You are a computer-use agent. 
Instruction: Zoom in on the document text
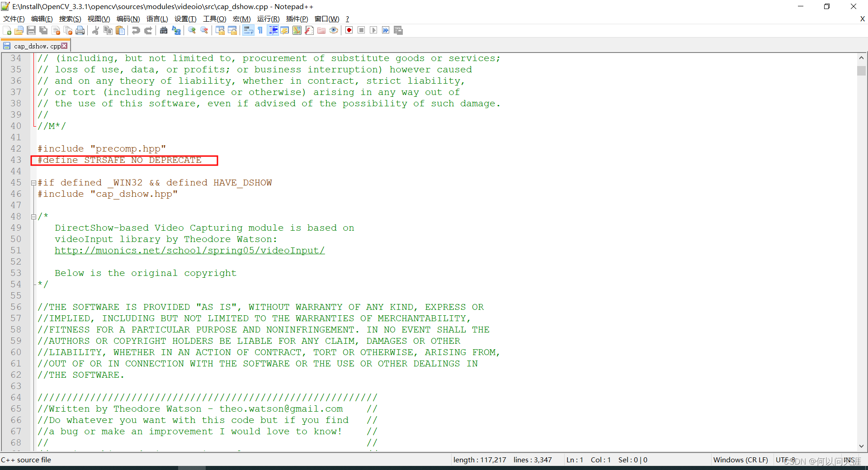coord(191,30)
